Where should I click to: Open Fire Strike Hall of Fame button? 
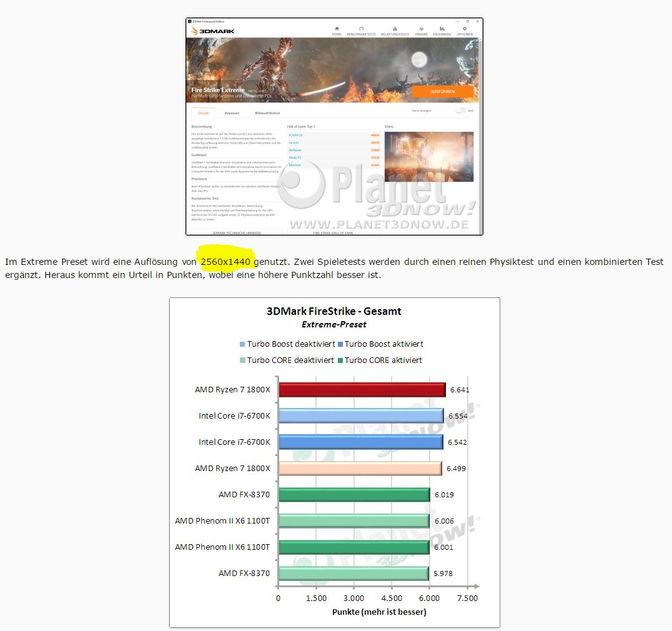[x=333, y=232]
